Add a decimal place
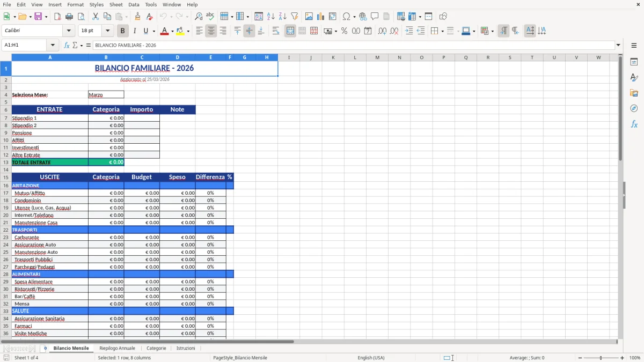Viewport: 644px width, 362px height. 383,31
